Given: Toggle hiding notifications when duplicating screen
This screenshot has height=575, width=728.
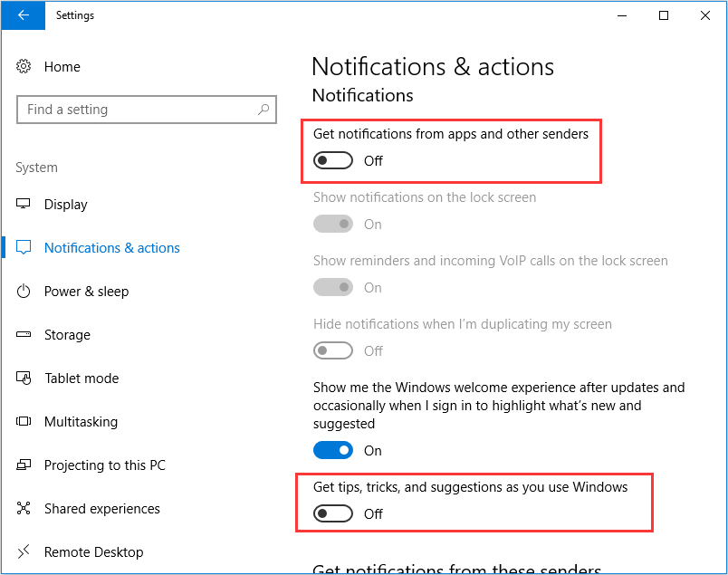Looking at the screenshot, I should (332, 350).
